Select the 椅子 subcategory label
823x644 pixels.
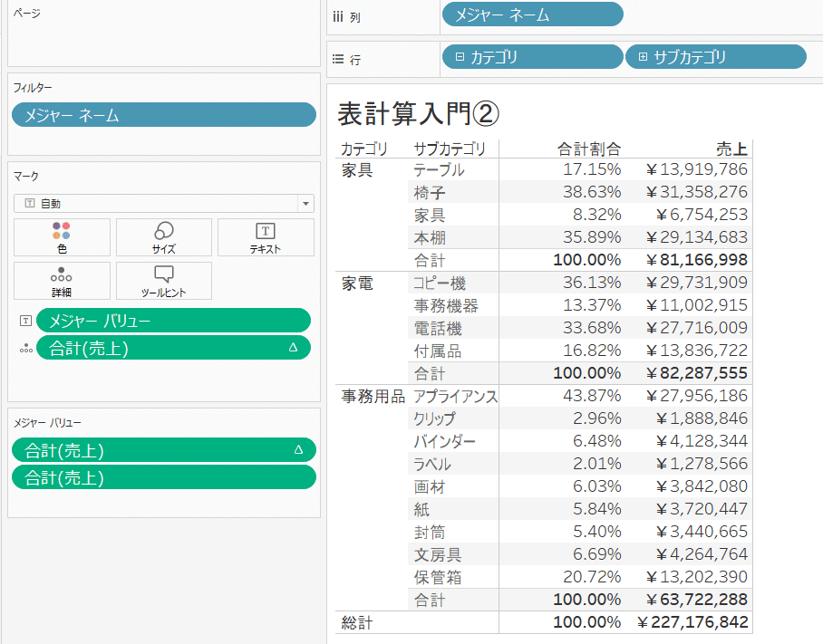pos(430,192)
